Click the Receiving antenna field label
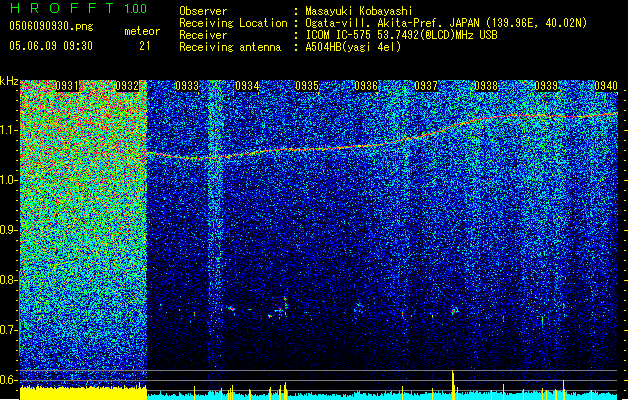The height and width of the screenshot is (400, 629). [x=230, y=47]
